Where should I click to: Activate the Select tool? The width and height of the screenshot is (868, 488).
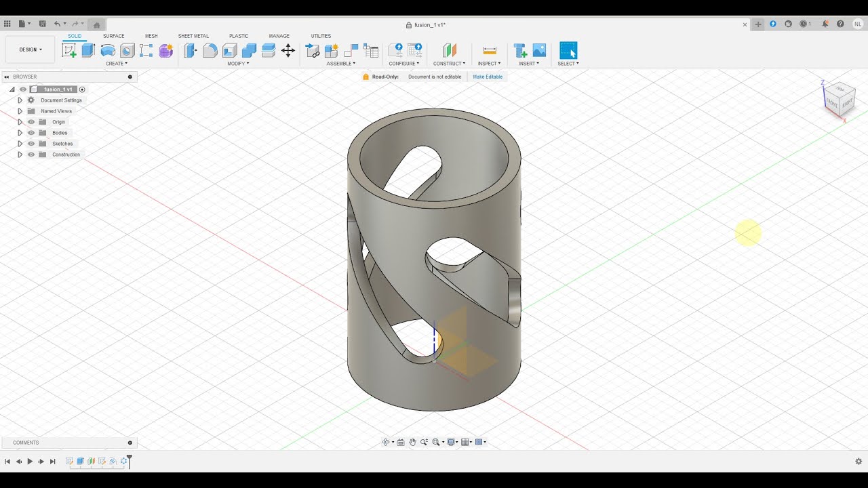568,50
